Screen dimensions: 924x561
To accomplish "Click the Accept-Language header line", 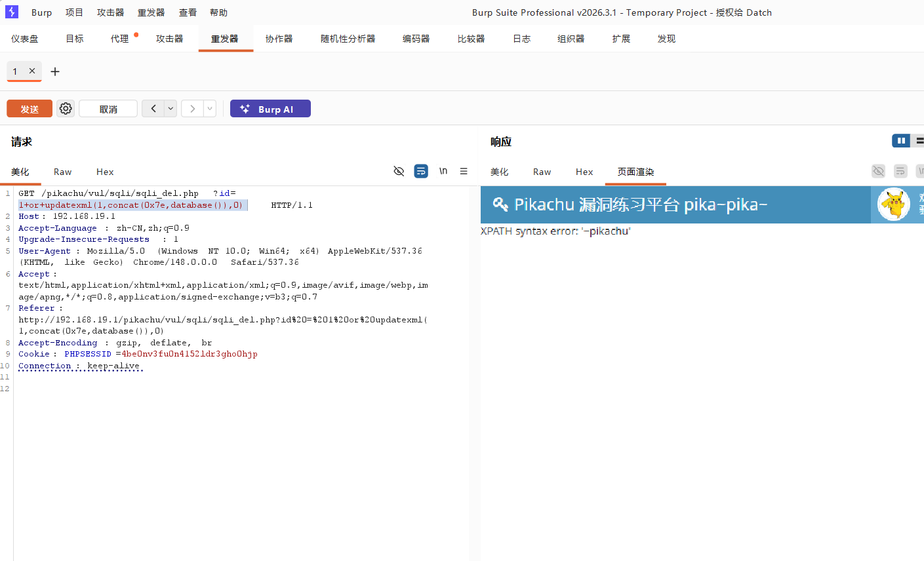I will pyautogui.click(x=104, y=228).
